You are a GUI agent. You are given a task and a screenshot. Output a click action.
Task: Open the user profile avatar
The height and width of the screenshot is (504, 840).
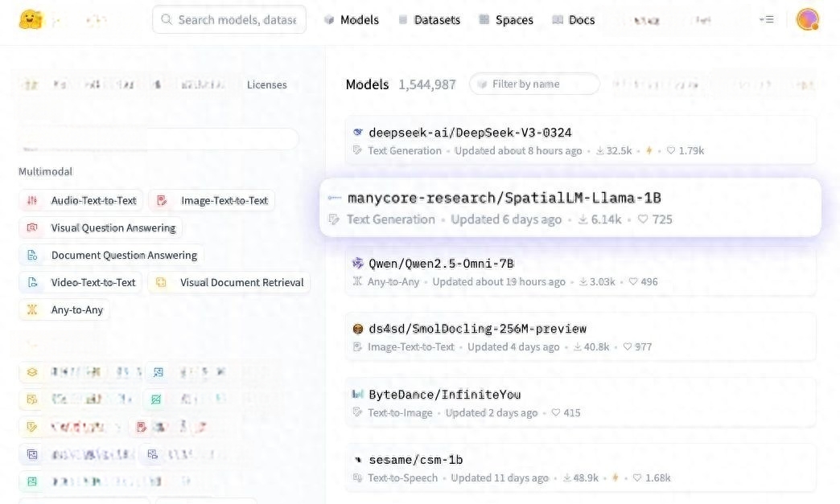tap(807, 20)
